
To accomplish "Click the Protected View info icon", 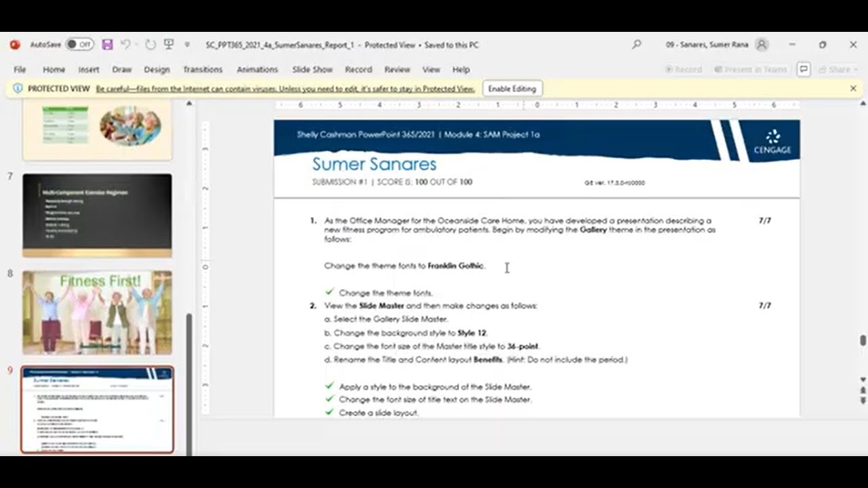I will tap(18, 89).
